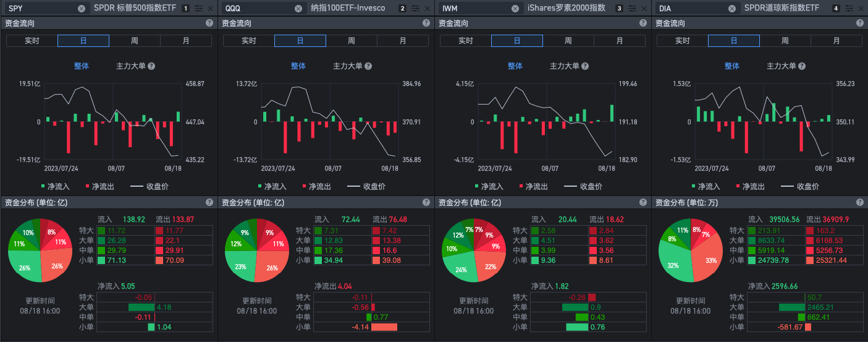The width and height of the screenshot is (868, 342).
Task: Open help icon beside IWM 主力大单
Action: click(585, 66)
